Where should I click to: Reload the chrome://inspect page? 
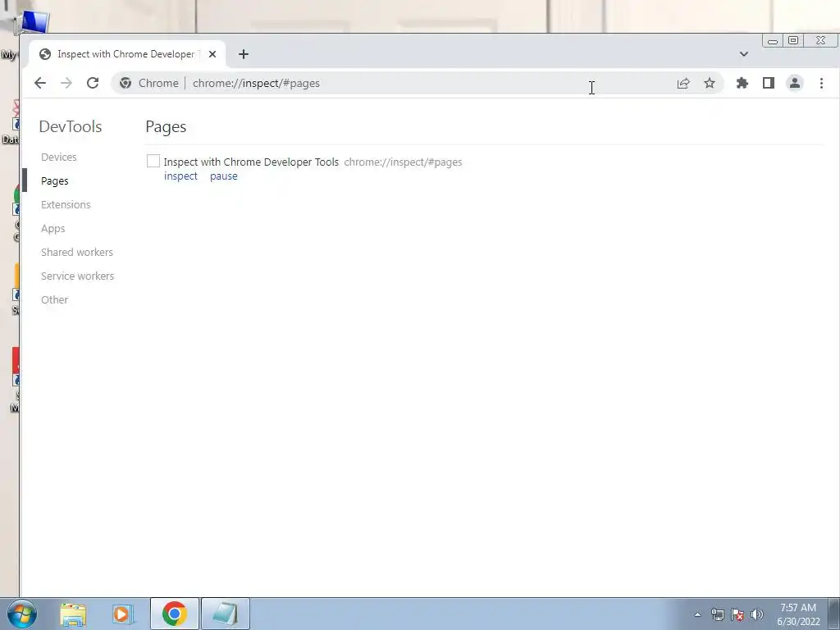93,83
